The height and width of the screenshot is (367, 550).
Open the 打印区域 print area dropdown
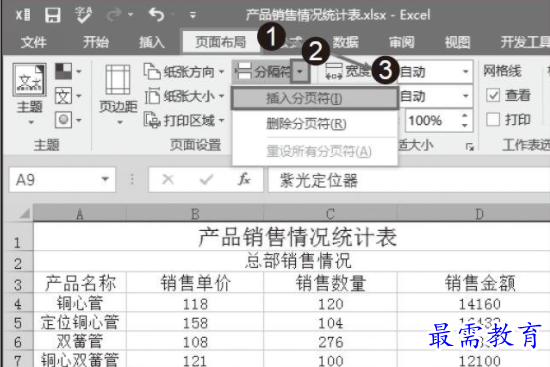184,120
